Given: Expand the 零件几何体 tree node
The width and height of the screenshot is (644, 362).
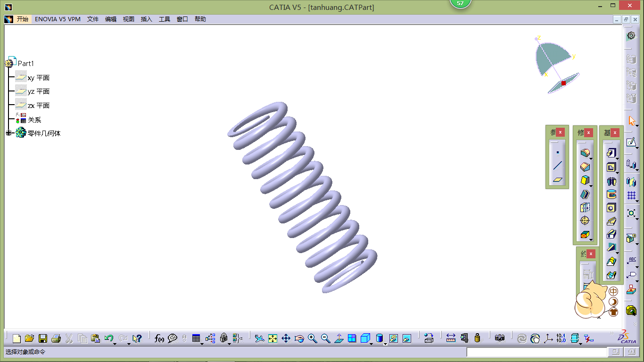Looking at the screenshot, I should coord(8,133).
